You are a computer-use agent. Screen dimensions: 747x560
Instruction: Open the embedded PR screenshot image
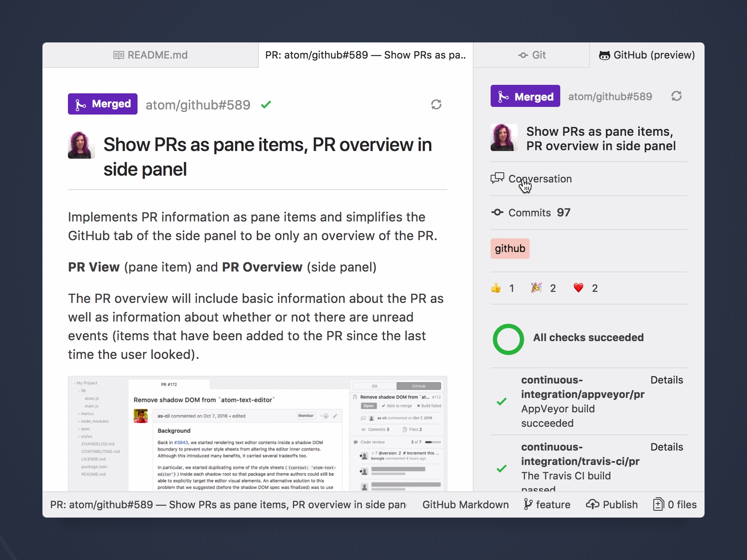click(258, 434)
